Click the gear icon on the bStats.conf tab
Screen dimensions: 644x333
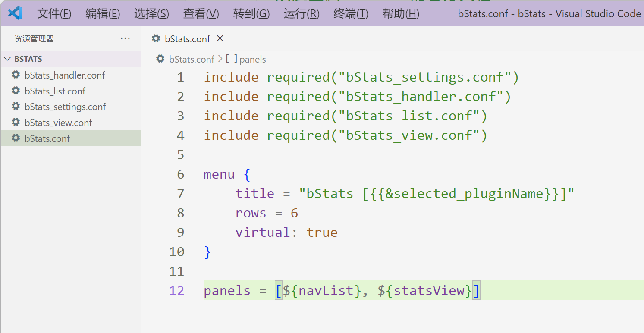(x=156, y=39)
